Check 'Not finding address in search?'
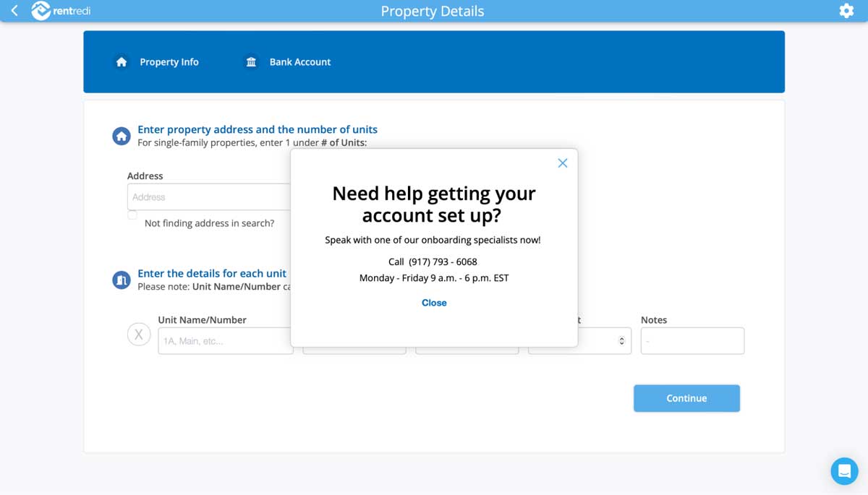 [132, 215]
